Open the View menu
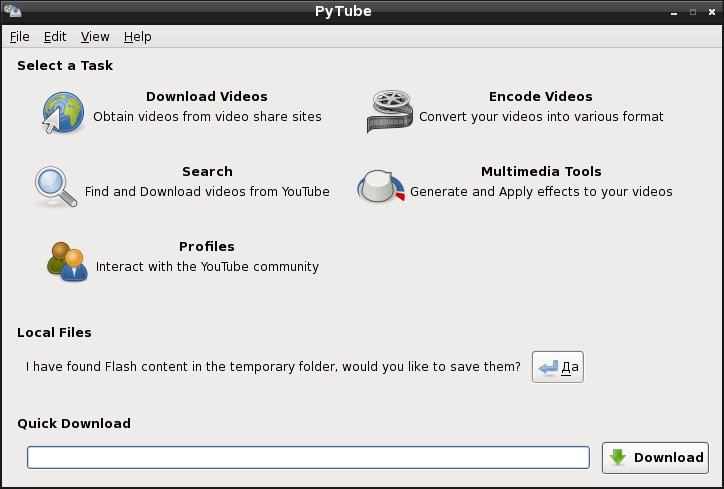Viewport: 724px width, 489px height. coord(95,36)
